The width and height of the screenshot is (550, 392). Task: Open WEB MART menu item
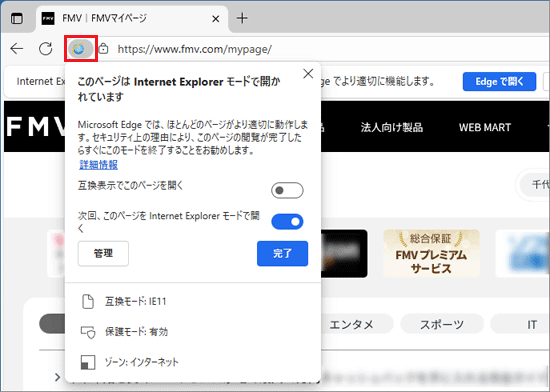click(x=485, y=127)
